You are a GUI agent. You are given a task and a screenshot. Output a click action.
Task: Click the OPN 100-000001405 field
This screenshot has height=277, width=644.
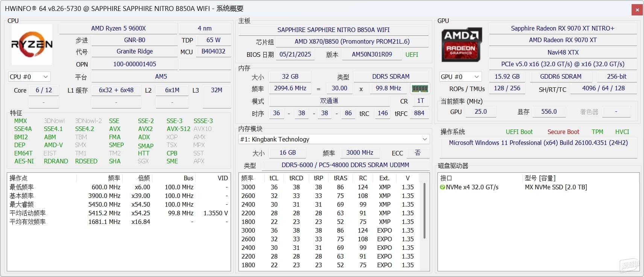click(135, 64)
